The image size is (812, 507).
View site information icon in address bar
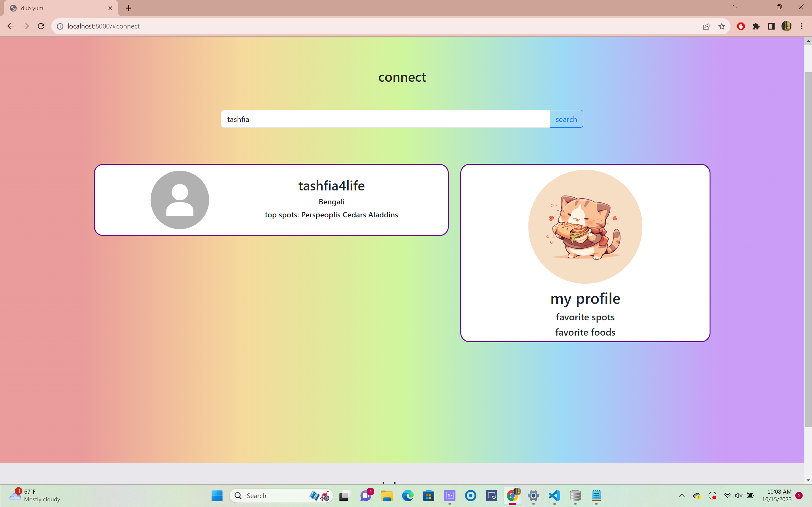(x=60, y=26)
